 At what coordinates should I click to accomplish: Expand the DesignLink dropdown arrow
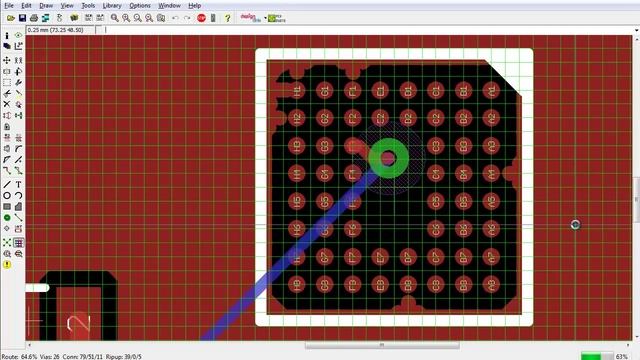265,18
